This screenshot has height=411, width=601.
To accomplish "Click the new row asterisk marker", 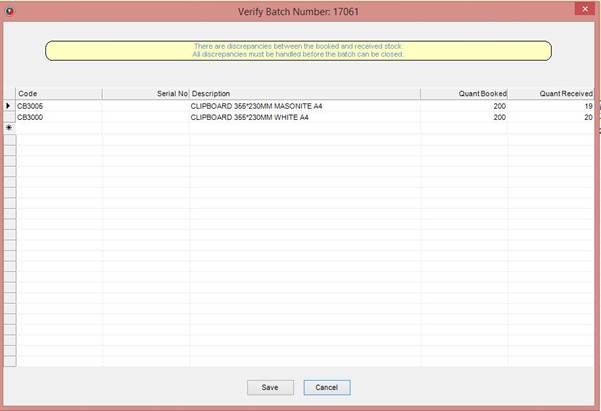I will [x=8, y=128].
